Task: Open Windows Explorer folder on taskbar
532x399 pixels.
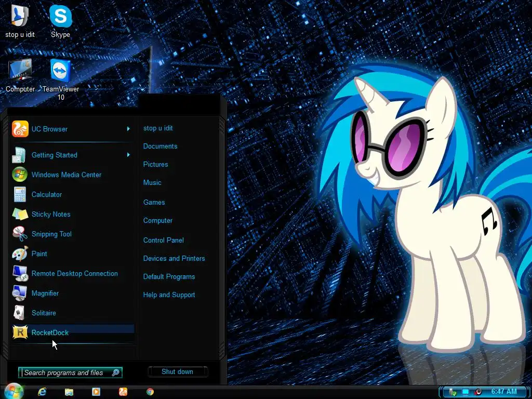Action: click(x=69, y=392)
